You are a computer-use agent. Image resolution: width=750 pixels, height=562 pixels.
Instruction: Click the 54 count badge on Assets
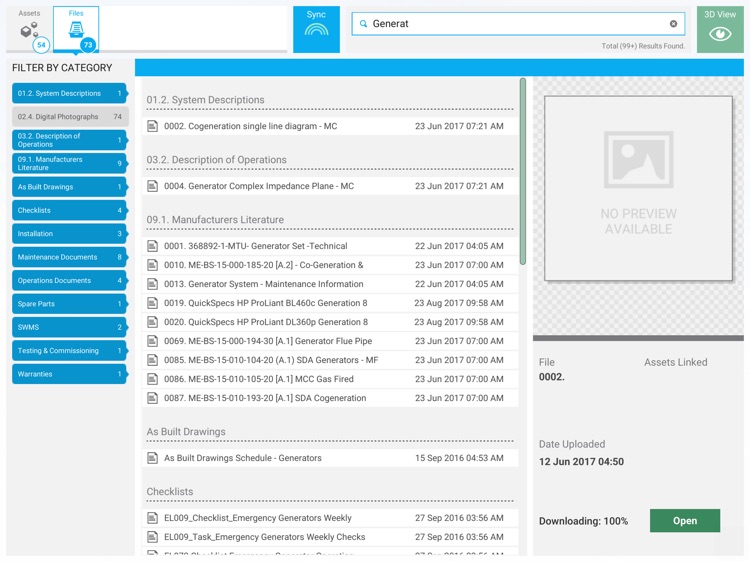point(41,45)
